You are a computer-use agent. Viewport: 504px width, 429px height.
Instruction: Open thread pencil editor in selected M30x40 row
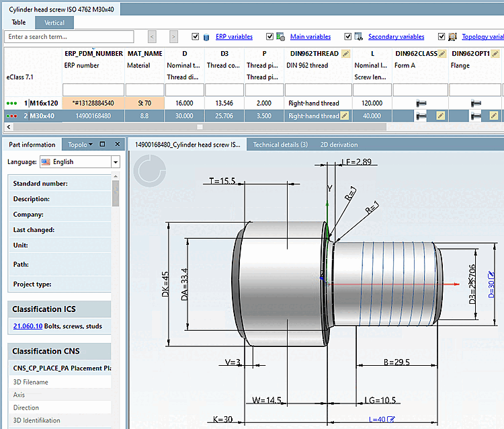click(x=345, y=116)
